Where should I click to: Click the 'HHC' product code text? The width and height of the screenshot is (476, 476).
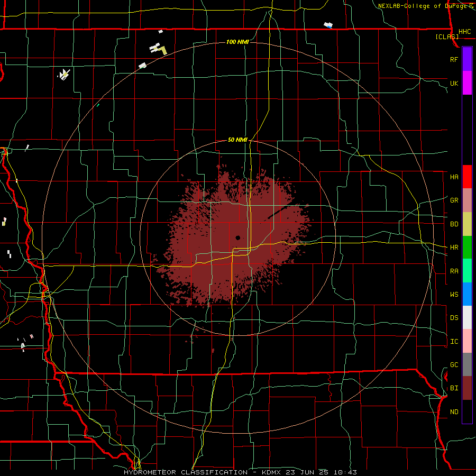(464, 32)
